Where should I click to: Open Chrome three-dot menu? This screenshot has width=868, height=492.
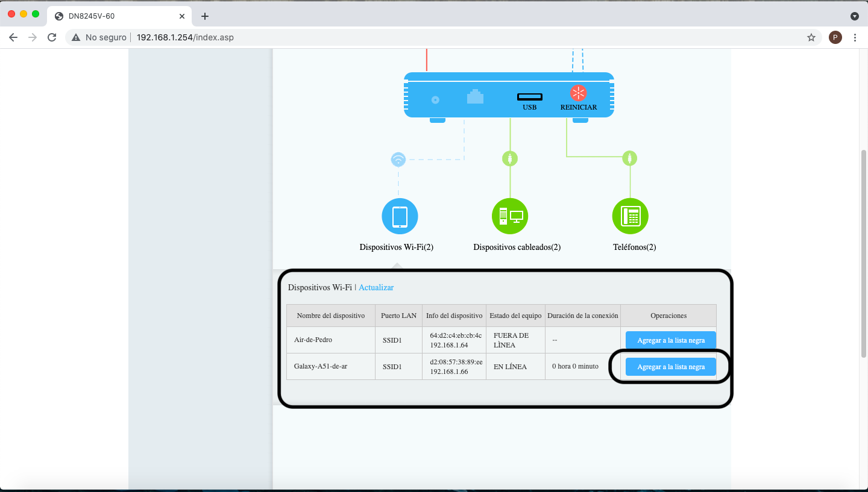[855, 37]
